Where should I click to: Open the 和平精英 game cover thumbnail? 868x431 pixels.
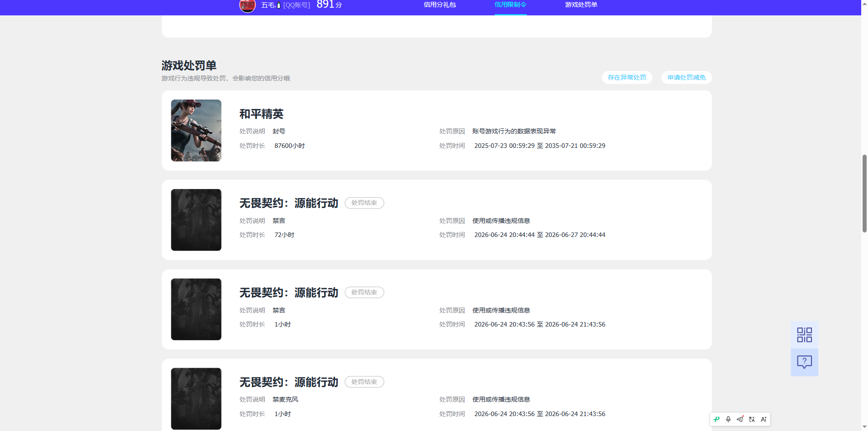point(196,130)
